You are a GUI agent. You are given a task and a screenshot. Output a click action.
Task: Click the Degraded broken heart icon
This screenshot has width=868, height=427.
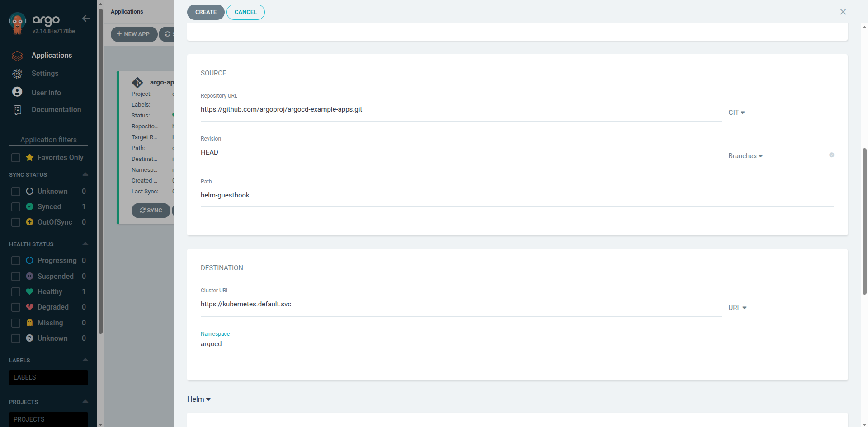pyautogui.click(x=30, y=307)
